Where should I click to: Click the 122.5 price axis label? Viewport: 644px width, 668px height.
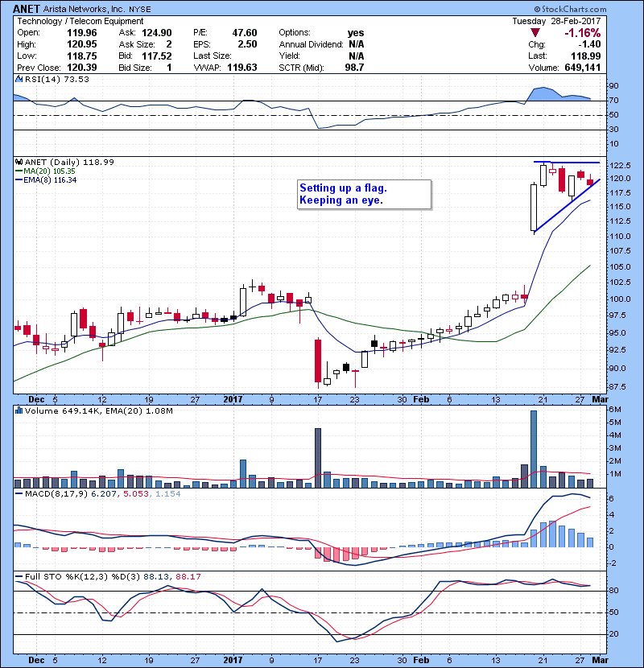click(620, 166)
